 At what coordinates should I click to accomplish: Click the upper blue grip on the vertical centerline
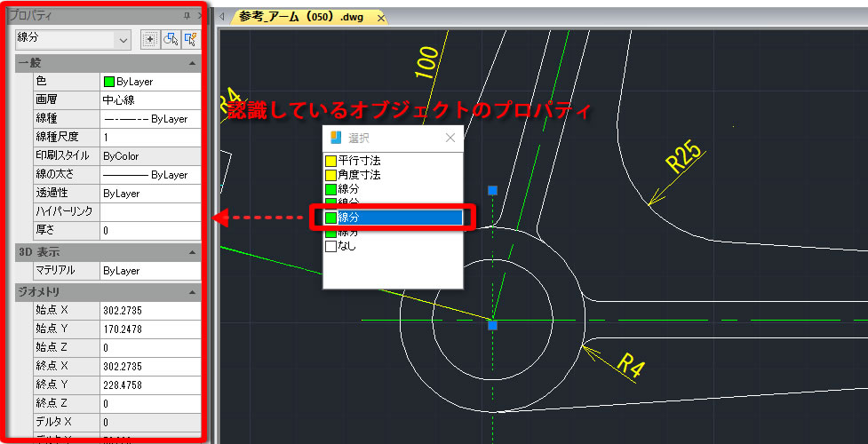click(x=493, y=190)
